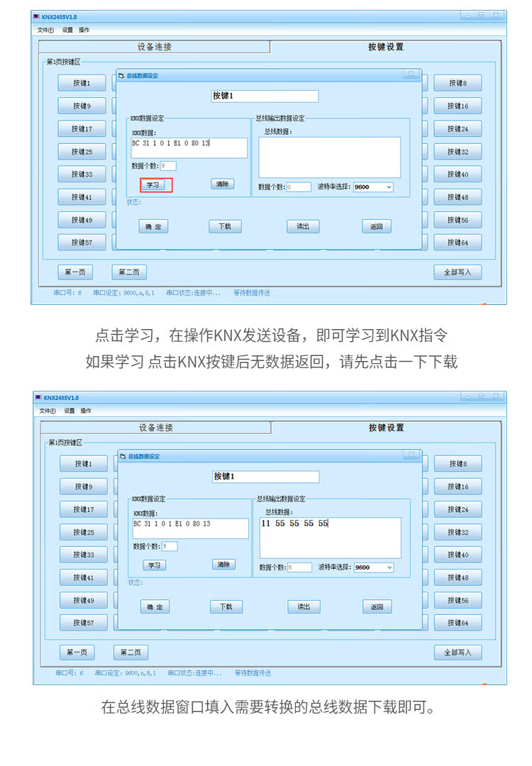Click 清除 button in the upper dialog
Image resolution: width=532 pixels, height=766 pixels.
223,184
